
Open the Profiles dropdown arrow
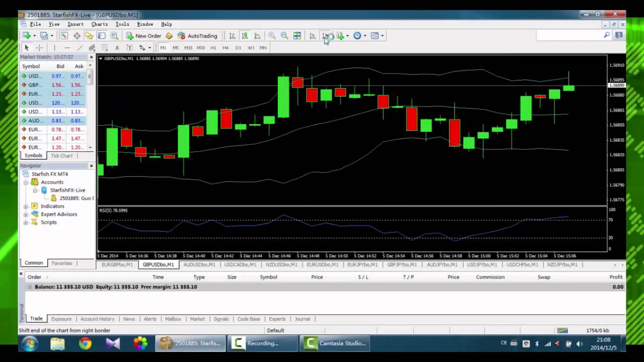pyautogui.click(x=52, y=36)
